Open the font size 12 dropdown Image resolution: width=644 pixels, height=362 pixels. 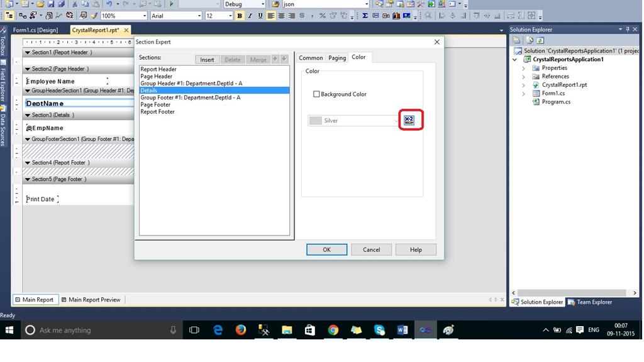230,16
